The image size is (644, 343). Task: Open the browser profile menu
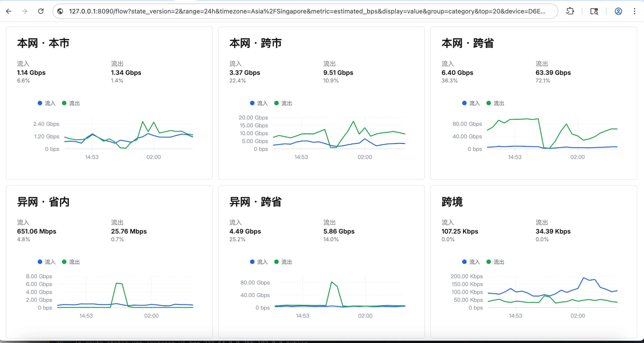618,11
